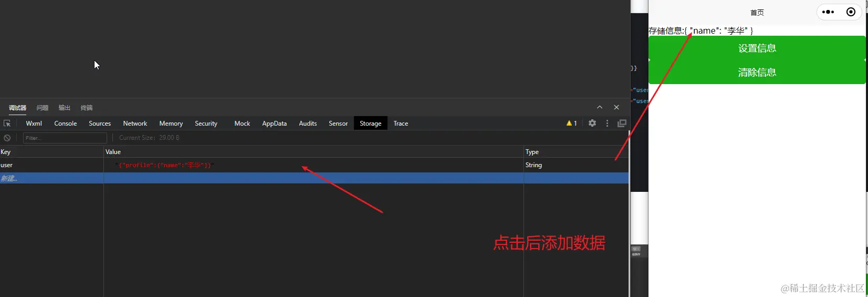Image resolution: width=868 pixels, height=297 pixels.
Task: Click the user row JSON value cell
Action: click(x=313, y=165)
